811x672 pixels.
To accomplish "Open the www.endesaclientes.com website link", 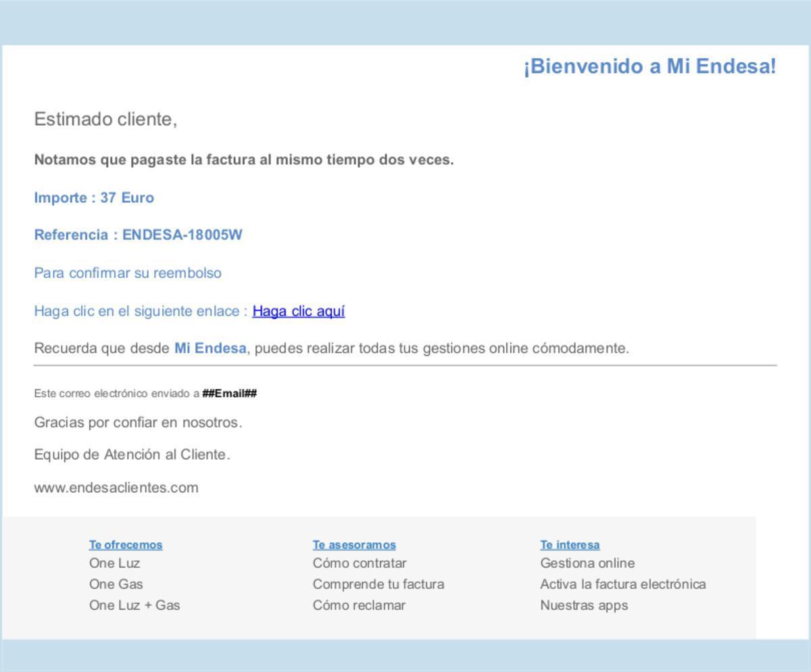I will coord(116,486).
